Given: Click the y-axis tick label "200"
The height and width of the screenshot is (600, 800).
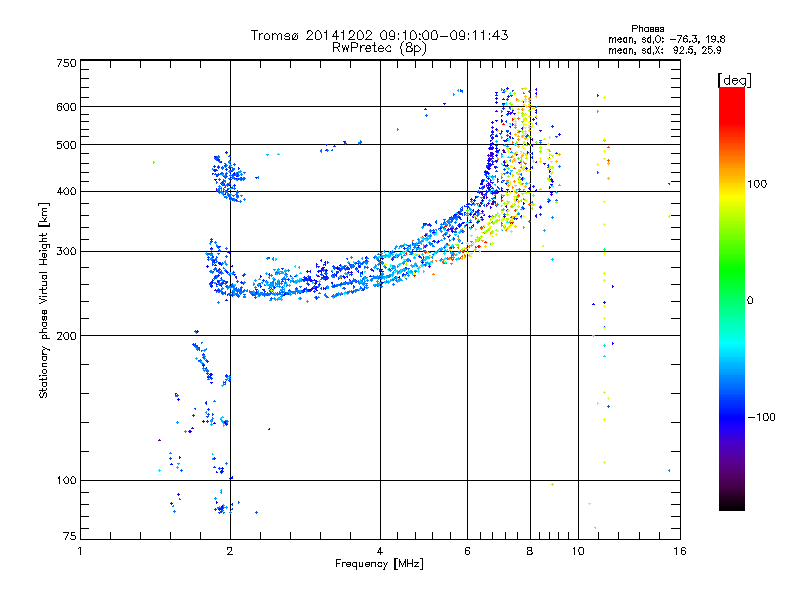Looking at the screenshot, I should point(66,336).
